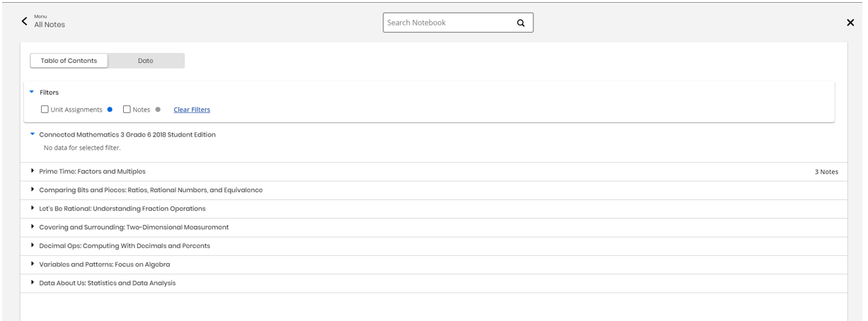Click the search magnifier icon

point(521,23)
